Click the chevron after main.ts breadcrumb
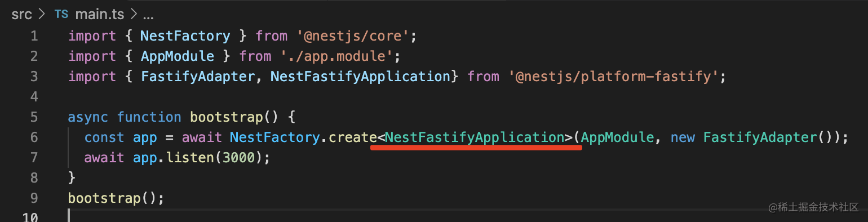868x222 pixels. click(133, 15)
